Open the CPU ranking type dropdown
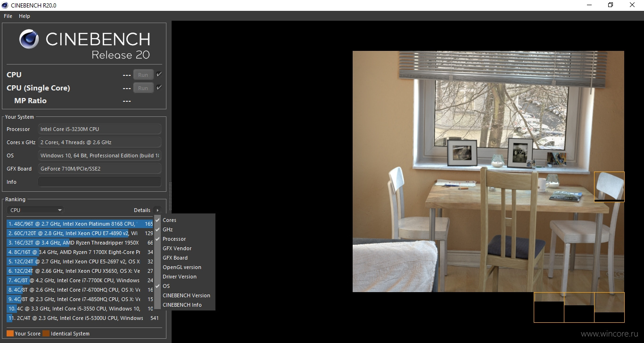The height and width of the screenshot is (343, 644). [35, 210]
